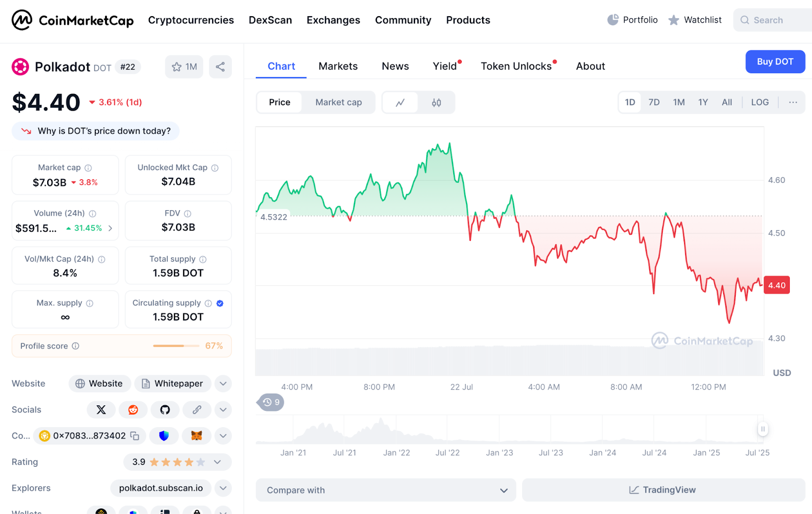The width and height of the screenshot is (812, 514).
Task: Click the Search input field
Action: pyautogui.click(x=773, y=20)
